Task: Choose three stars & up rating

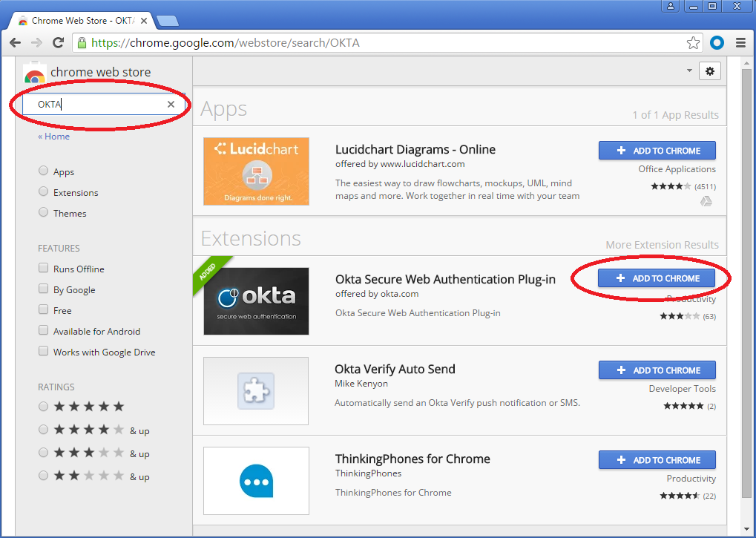Action: coord(43,453)
